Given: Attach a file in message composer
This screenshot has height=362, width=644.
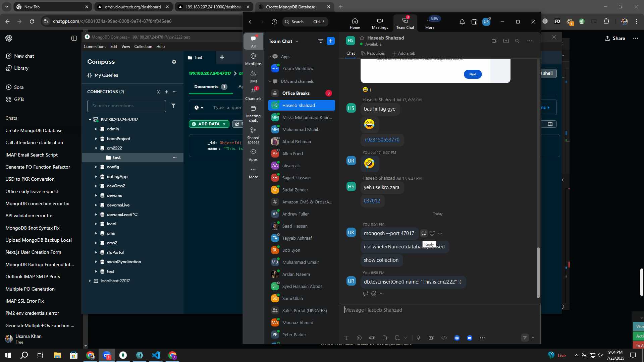Looking at the screenshot, I should pos(384,338).
